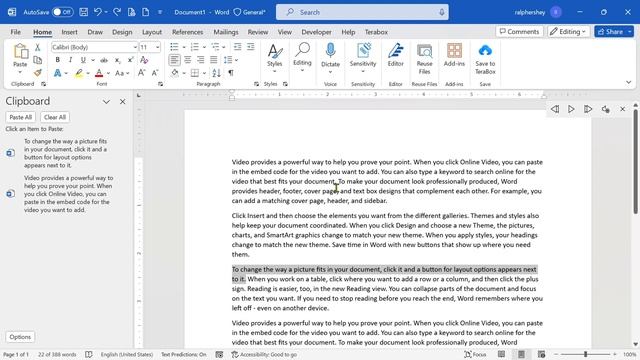
Task: Switch to Focus mode in status bar
Action: [476, 354]
